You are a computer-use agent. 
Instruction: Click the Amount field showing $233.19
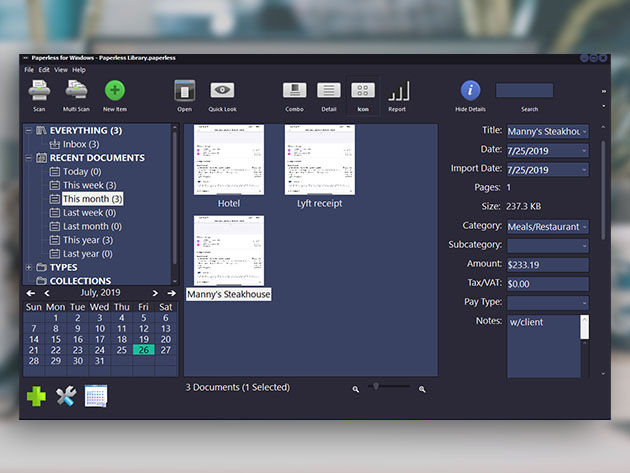(x=548, y=265)
